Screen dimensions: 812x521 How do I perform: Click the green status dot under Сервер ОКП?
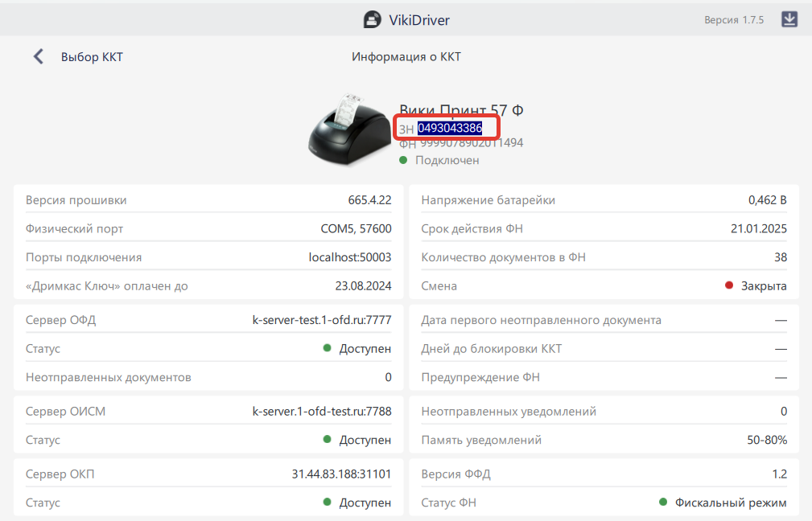pyautogui.click(x=328, y=503)
